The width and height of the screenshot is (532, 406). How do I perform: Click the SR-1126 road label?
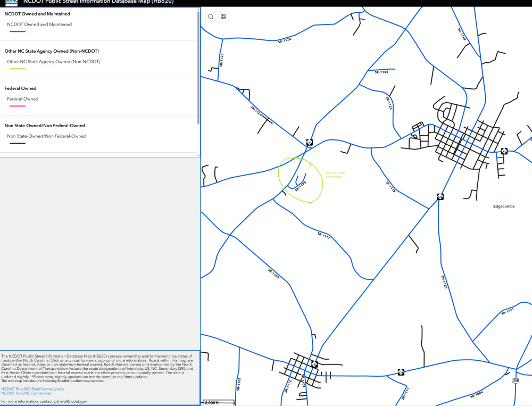pos(285,40)
